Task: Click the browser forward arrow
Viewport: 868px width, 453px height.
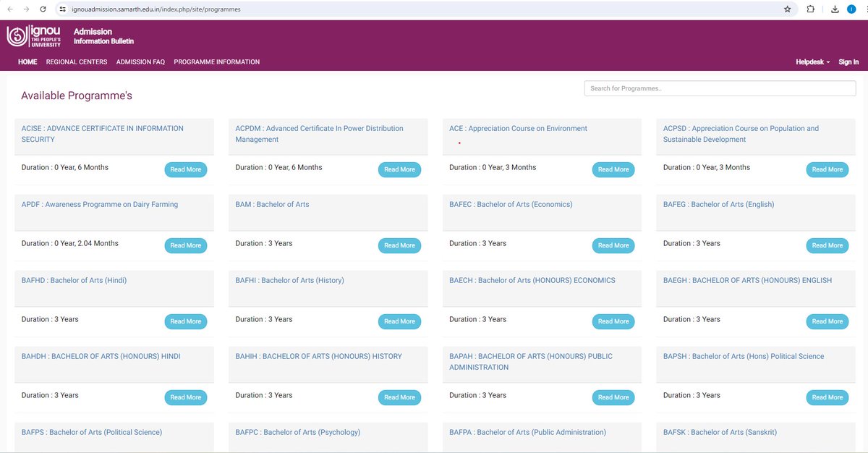Action: [x=27, y=9]
